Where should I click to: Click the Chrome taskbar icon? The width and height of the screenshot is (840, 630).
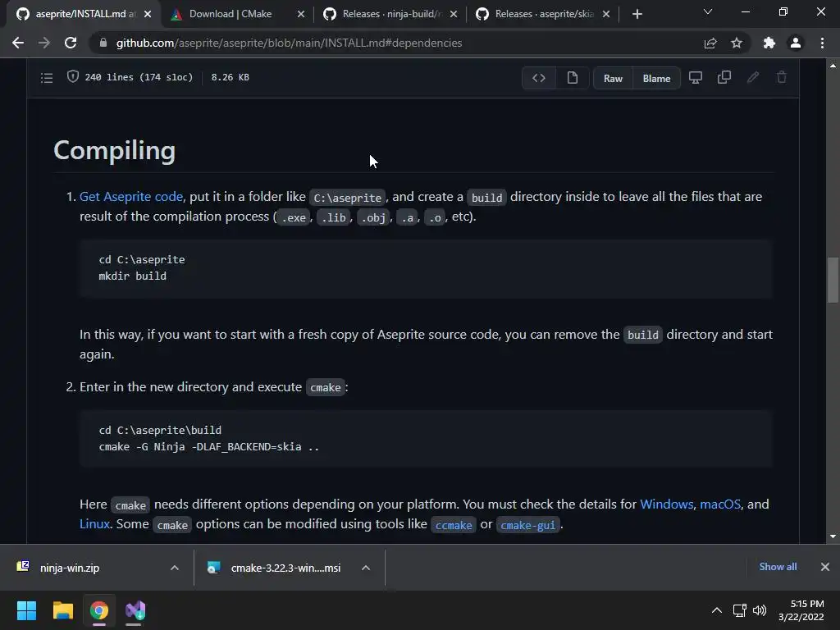point(99,610)
